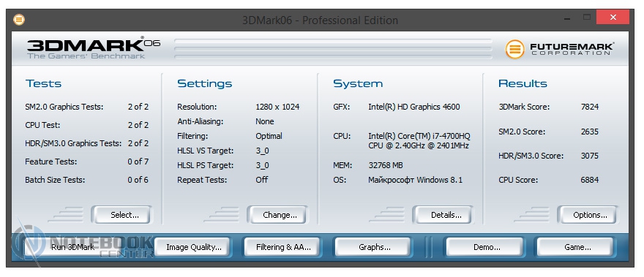Click the Batch Size Tests count 0 of 6
Image resolution: width=644 pixels, height=277 pixels.
click(x=138, y=180)
